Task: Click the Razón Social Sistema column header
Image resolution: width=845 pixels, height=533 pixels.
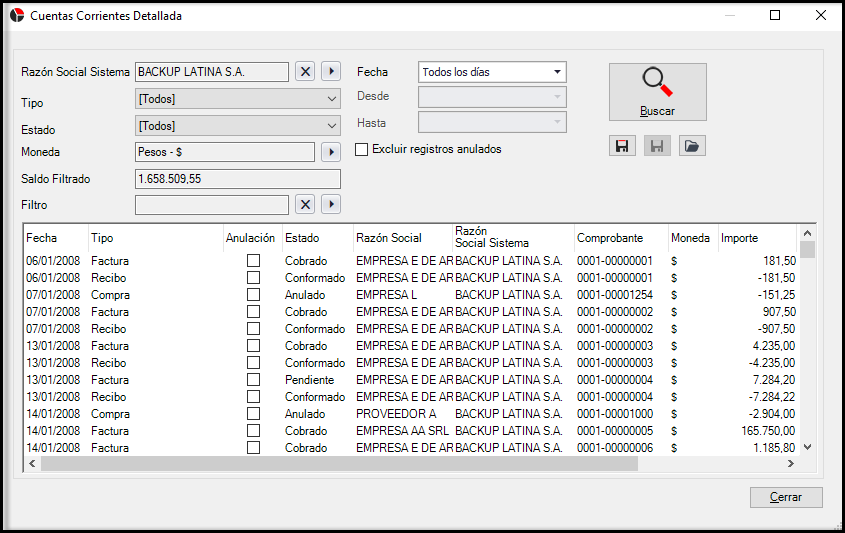Action: pyautogui.click(x=514, y=238)
